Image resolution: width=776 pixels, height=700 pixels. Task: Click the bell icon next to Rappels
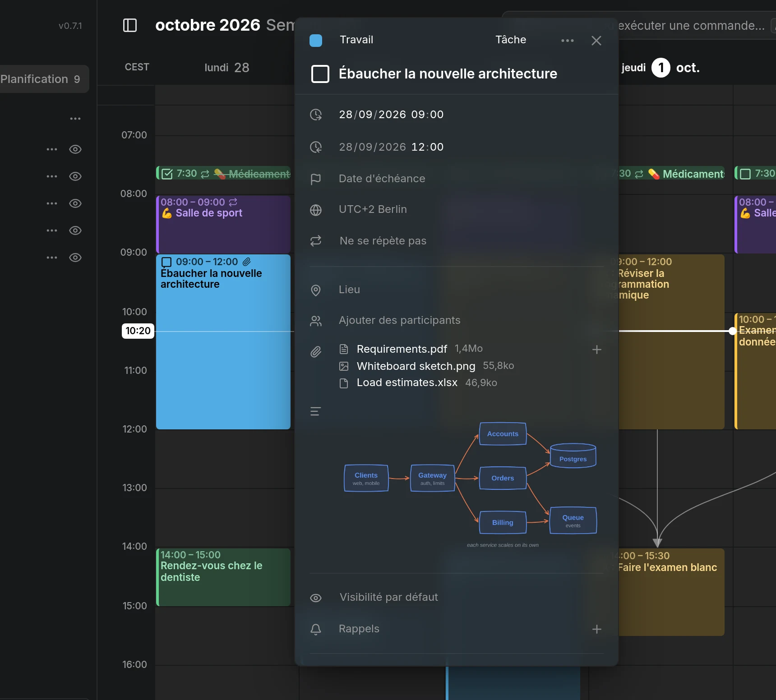pos(316,630)
